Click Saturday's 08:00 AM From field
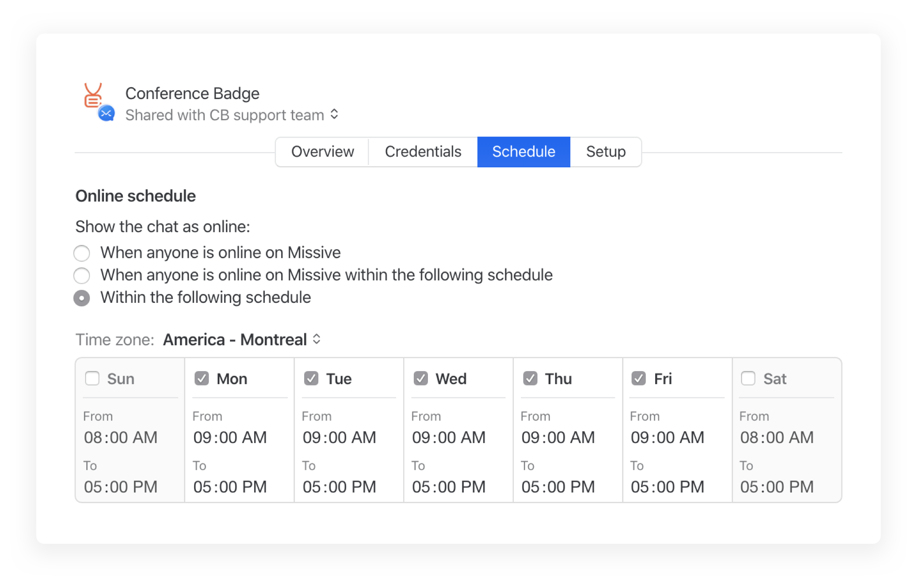This screenshot has width=917, height=588. click(776, 437)
